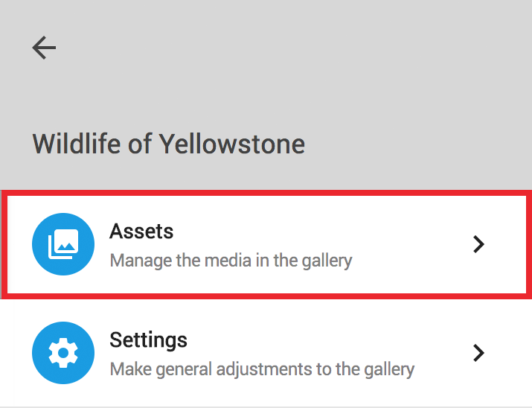
Task: Tap the cog icon beside Settings
Action: (63, 353)
